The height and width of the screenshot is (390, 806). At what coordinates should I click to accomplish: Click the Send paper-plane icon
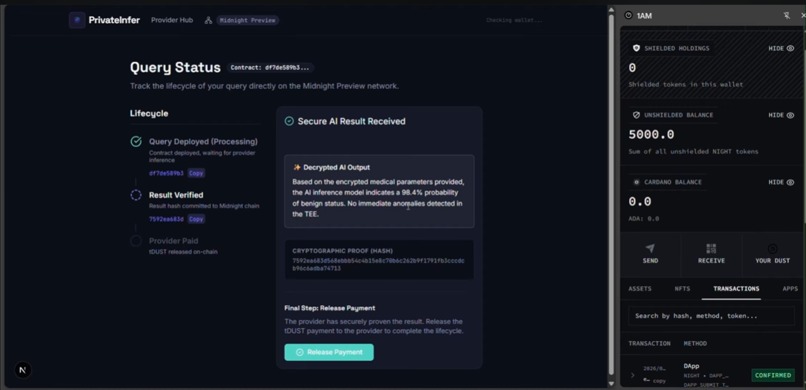coord(650,248)
